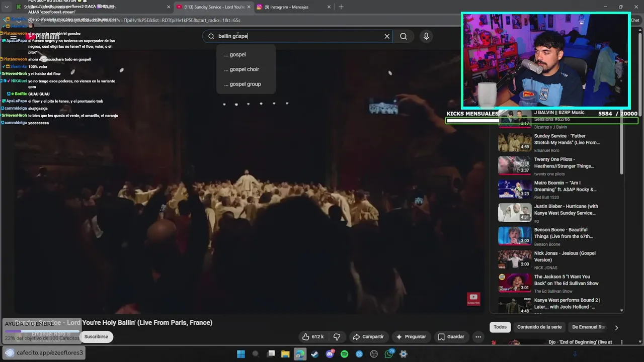
Task: Click inside the 'bellin gospe' search field
Action: 297,36
